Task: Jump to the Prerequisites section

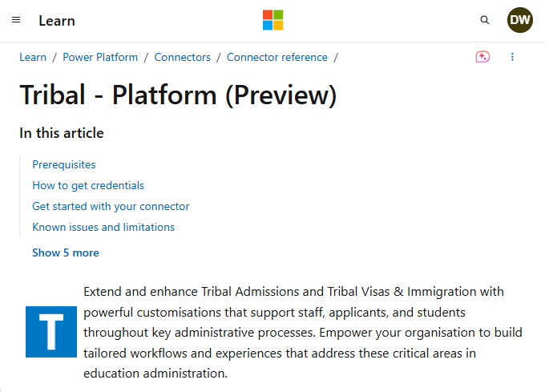Action: point(64,164)
